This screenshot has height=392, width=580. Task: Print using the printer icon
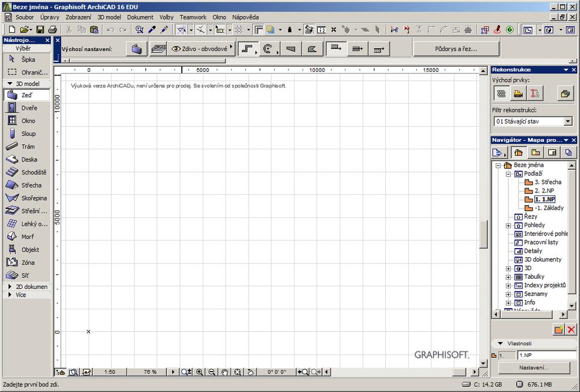53,30
